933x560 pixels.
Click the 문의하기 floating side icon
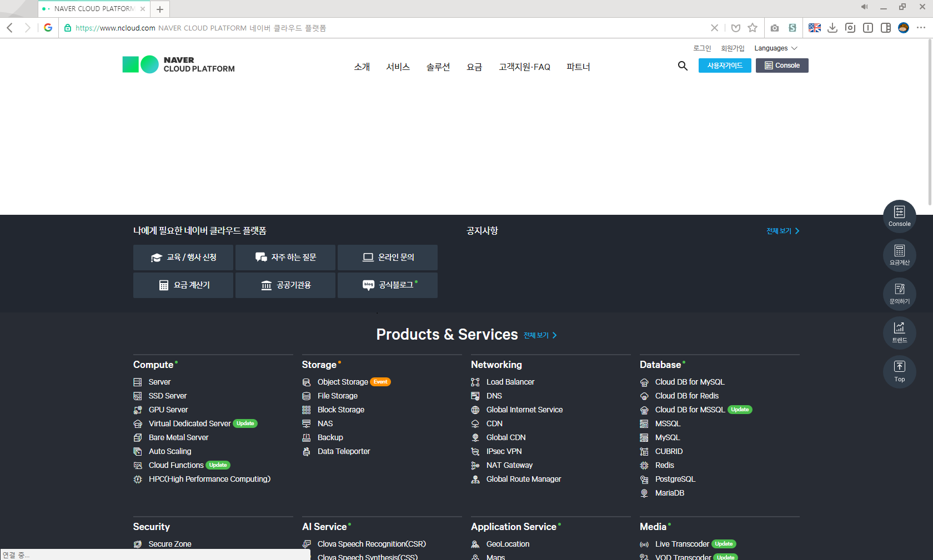click(x=899, y=294)
